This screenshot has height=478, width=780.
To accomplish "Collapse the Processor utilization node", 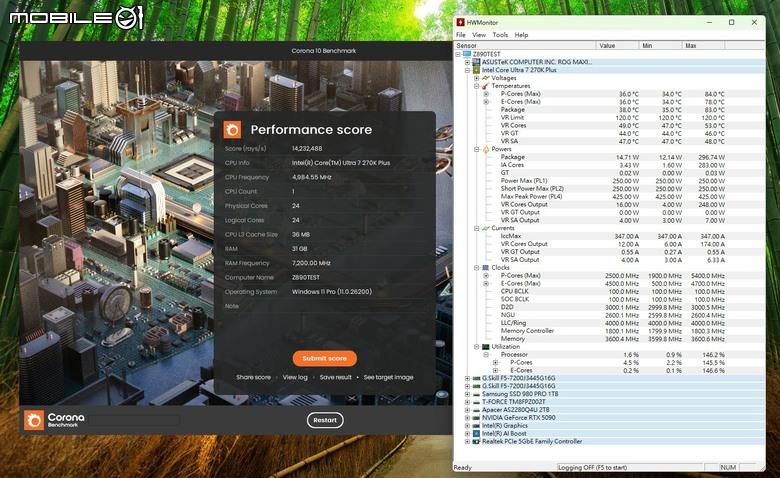I will 486,355.
